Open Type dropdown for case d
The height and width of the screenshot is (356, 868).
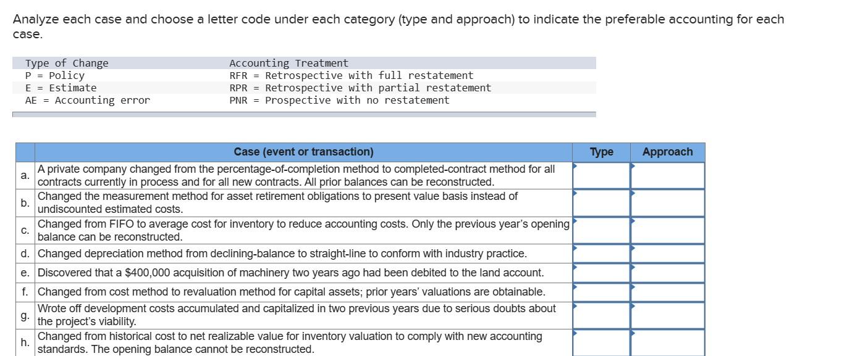[x=601, y=254]
